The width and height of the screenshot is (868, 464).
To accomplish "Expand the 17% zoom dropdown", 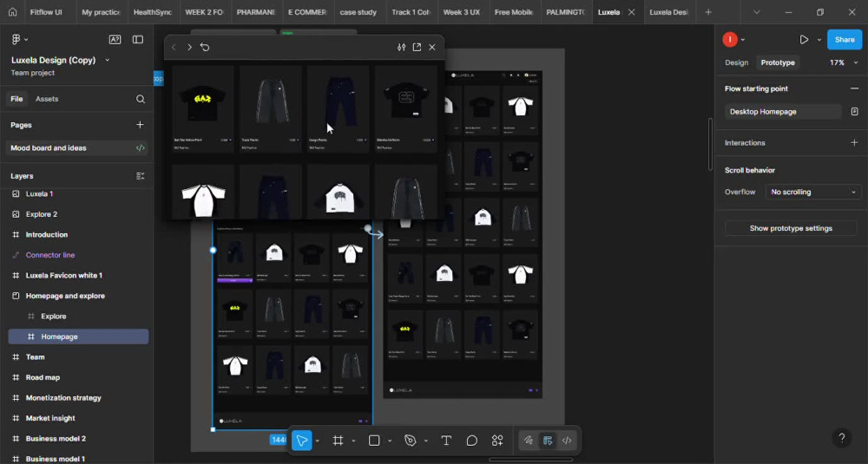I will [843, 62].
